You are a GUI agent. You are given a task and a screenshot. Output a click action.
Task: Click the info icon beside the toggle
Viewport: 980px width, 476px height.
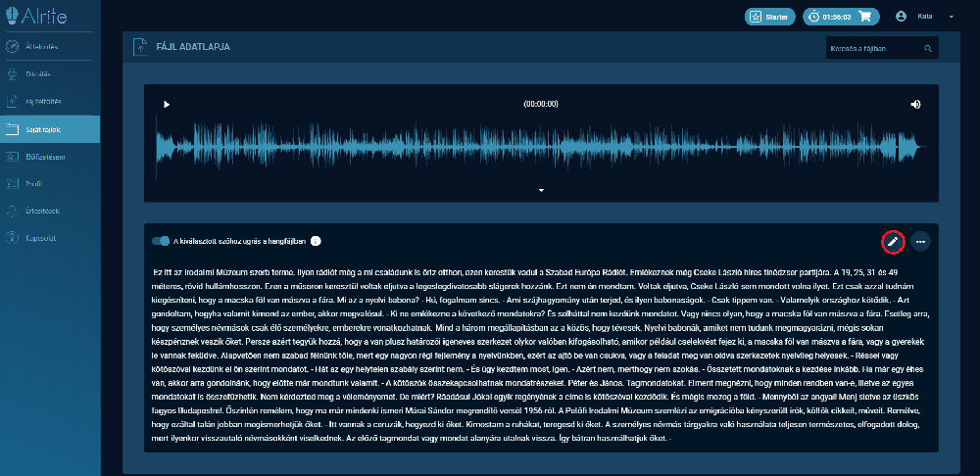point(316,241)
